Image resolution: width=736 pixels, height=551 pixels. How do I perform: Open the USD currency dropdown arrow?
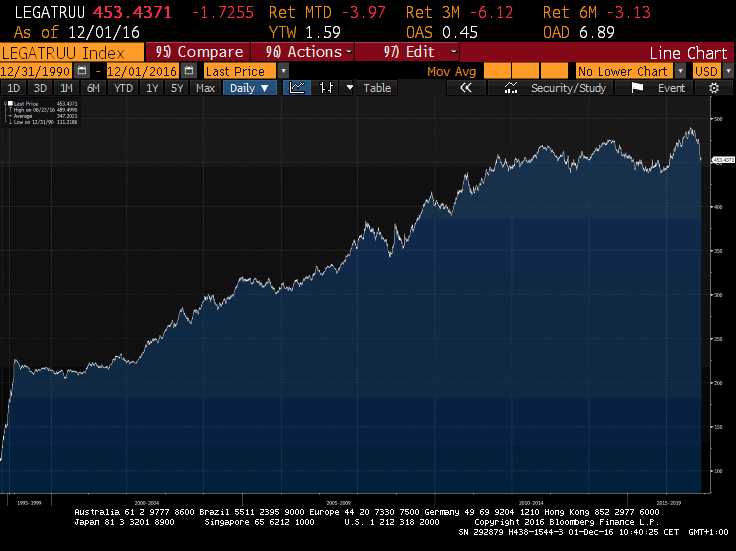click(x=728, y=71)
